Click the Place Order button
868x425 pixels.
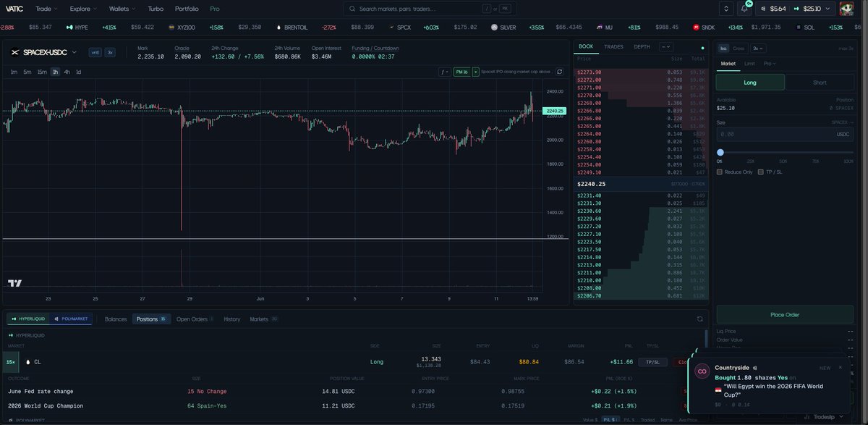(x=785, y=314)
